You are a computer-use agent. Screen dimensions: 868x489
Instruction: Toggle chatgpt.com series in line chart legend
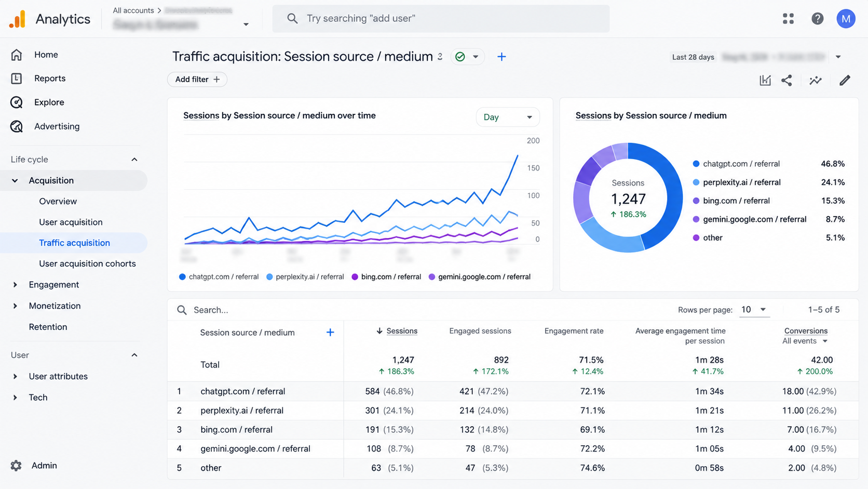pyautogui.click(x=219, y=277)
